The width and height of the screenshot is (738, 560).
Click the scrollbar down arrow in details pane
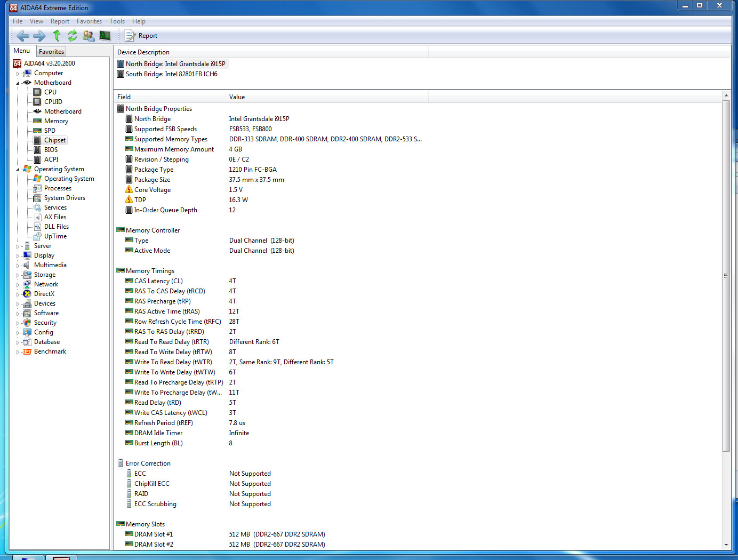click(726, 545)
